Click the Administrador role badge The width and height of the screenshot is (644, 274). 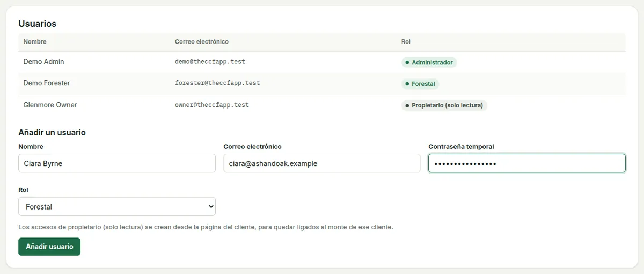click(x=429, y=62)
